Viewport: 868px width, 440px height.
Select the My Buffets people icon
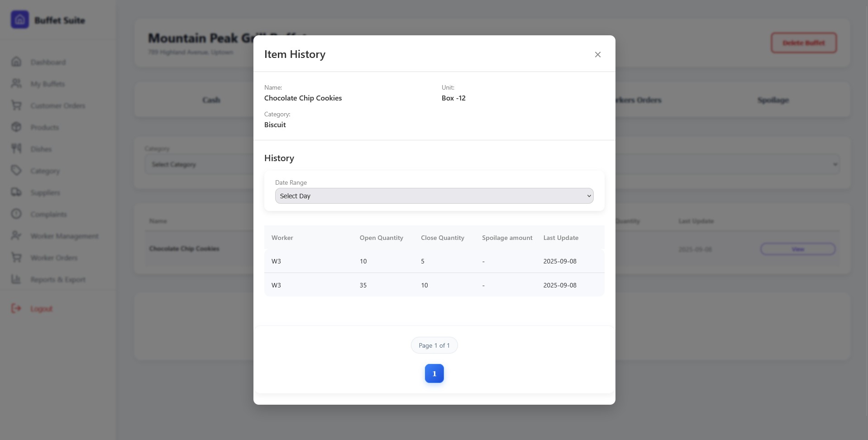coord(16,83)
